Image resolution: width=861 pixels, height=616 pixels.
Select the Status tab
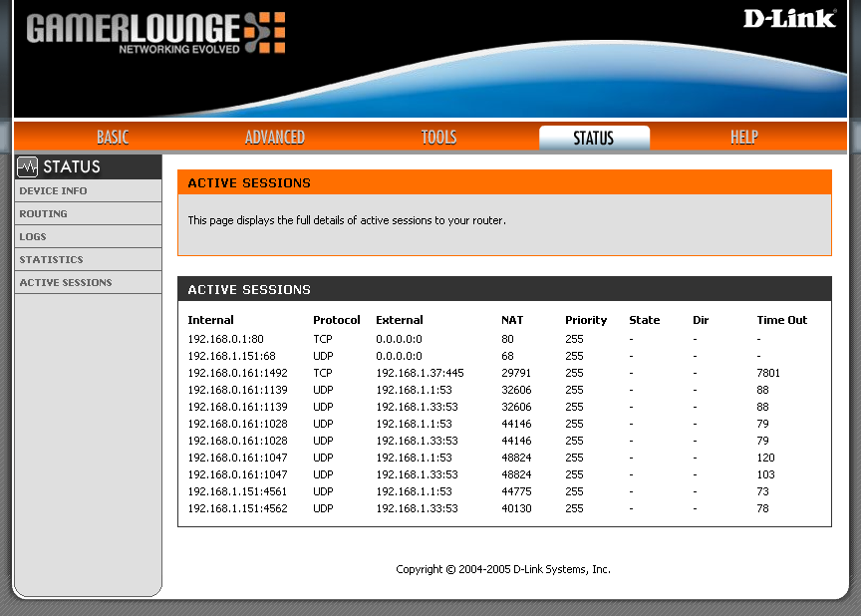click(594, 138)
